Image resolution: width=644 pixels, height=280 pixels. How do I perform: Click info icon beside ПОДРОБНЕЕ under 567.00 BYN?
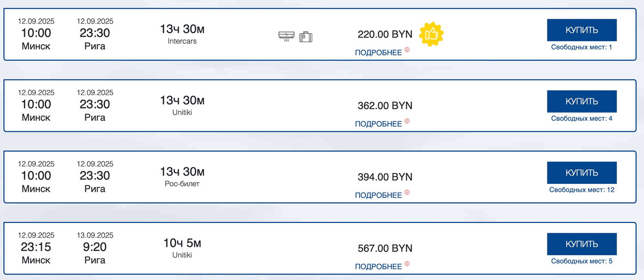pyautogui.click(x=407, y=264)
